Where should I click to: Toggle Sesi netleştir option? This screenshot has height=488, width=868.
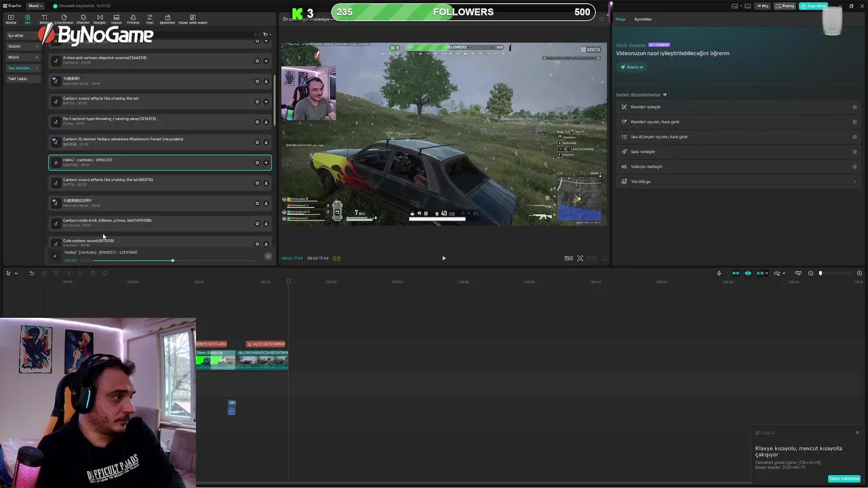[x=854, y=152]
